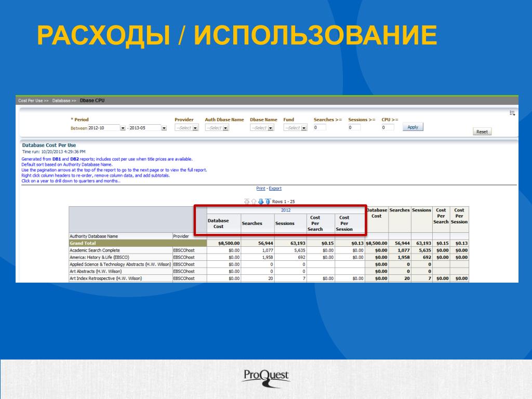Click the 56,944 searches value under 2012
The width and height of the screenshot is (532, 399).
(265, 243)
